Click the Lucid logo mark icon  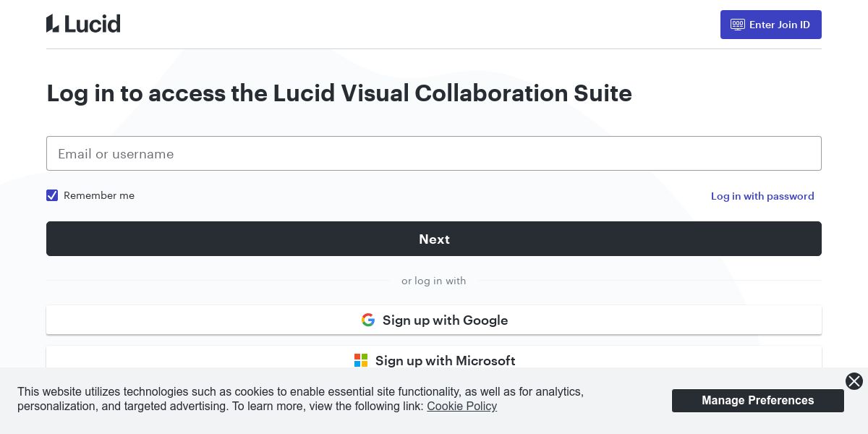tap(52, 24)
